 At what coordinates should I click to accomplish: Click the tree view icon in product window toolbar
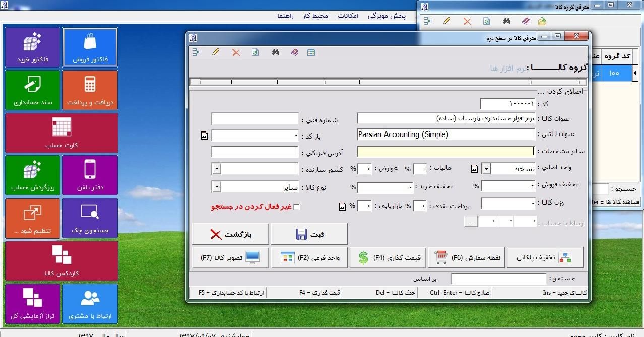(197, 52)
